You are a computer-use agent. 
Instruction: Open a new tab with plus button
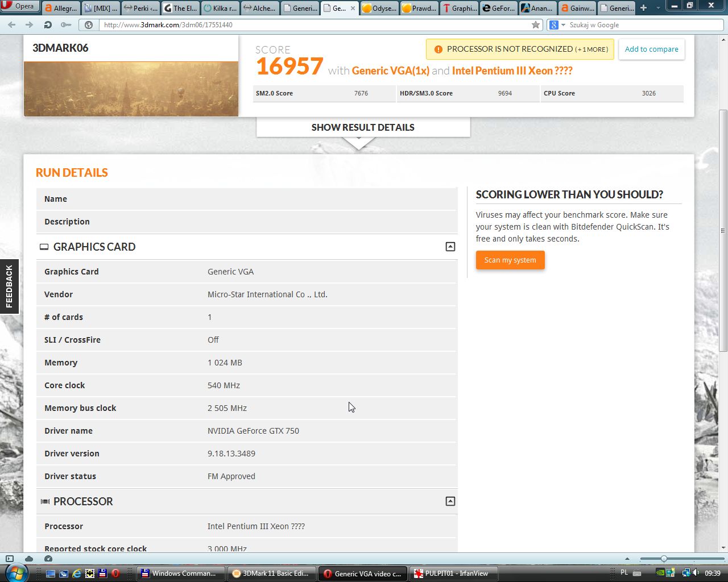pos(643,8)
